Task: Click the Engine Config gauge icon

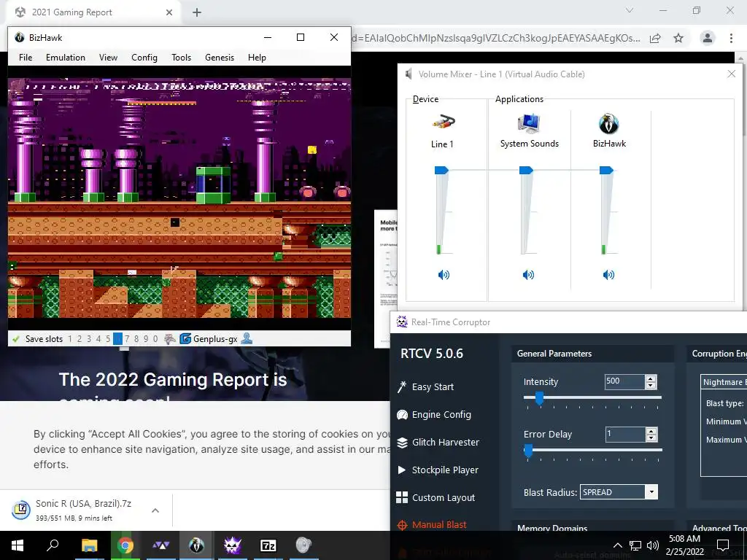Action: 402,415
